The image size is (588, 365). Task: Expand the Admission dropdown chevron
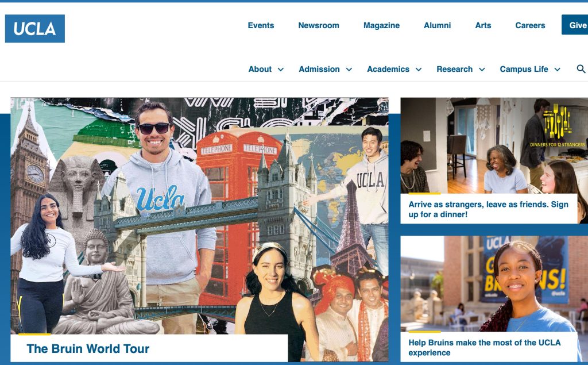click(x=349, y=70)
